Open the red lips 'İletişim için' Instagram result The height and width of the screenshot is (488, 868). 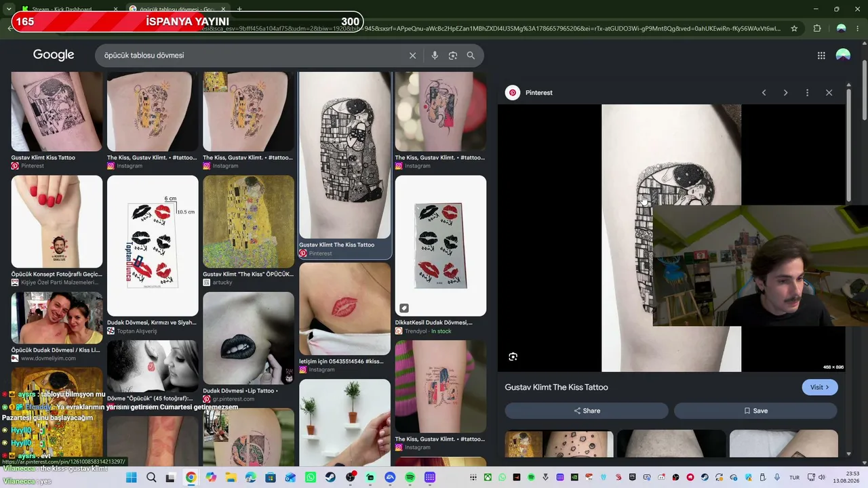tap(345, 309)
